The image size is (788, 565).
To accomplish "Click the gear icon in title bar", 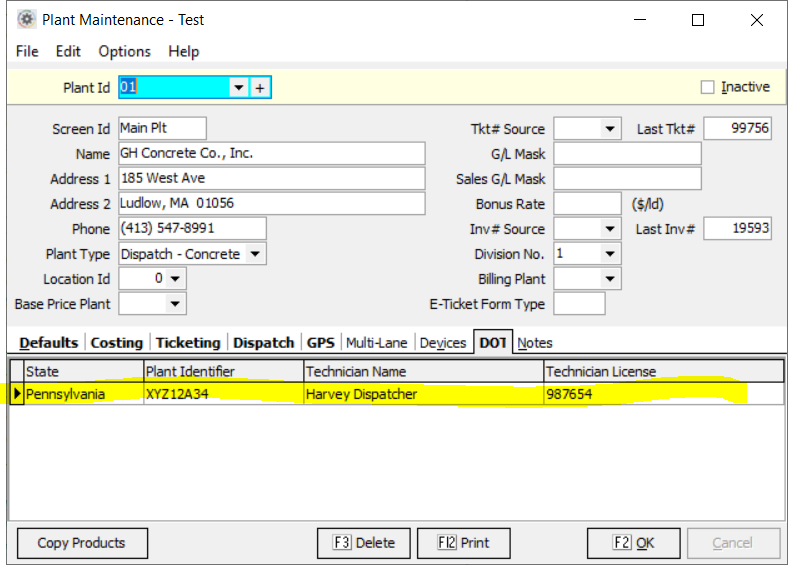I will pyautogui.click(x=25, y=20).
